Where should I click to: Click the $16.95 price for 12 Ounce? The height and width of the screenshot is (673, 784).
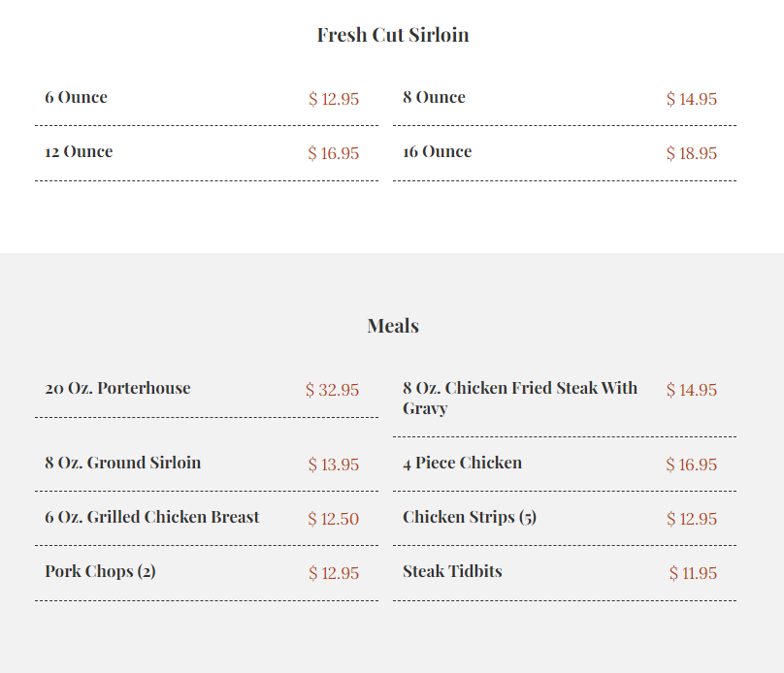pos(334,153)
